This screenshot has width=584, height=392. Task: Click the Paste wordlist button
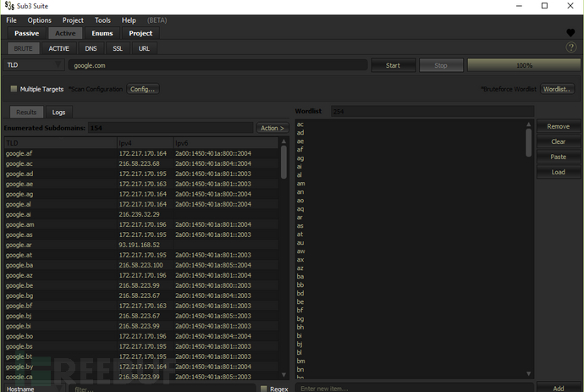click(x=558, y=157)
